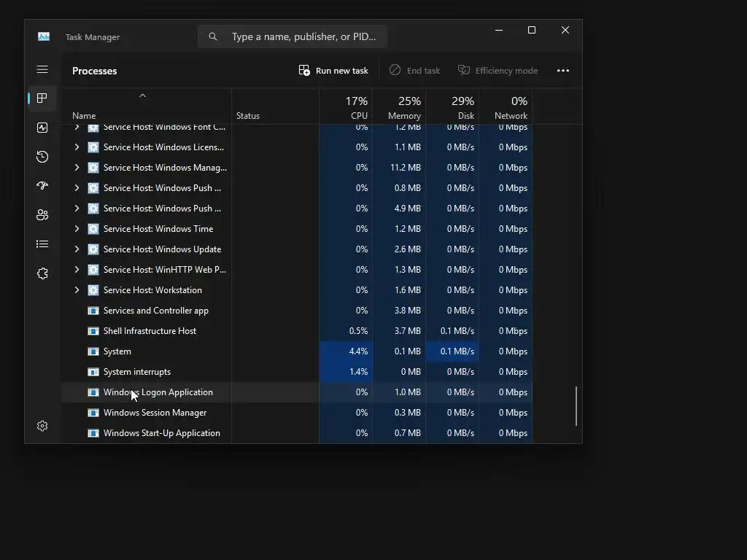Open the hamburger navigation menu
The image size is (747, 560).
(x=42, y=69)
